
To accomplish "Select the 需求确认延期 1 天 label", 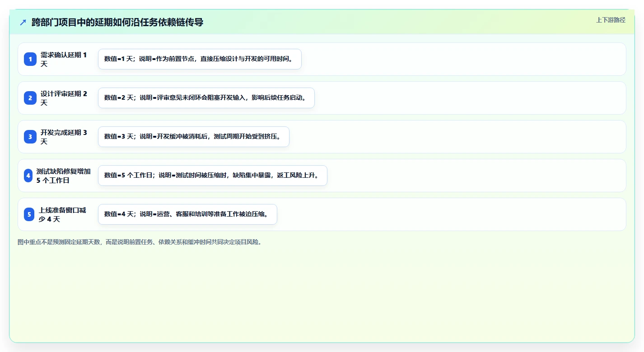I will [64, 59].
